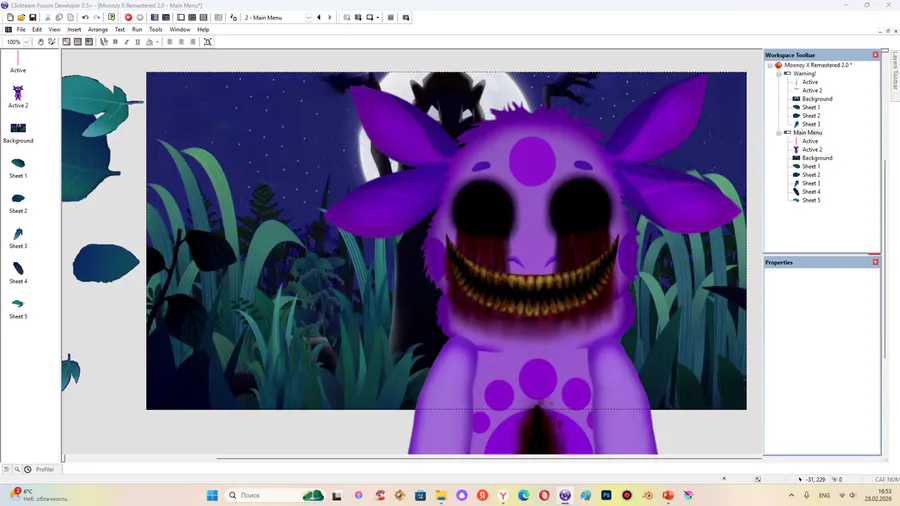Select Background object in left object list
The image size is (900, 506).
(18, 133)
